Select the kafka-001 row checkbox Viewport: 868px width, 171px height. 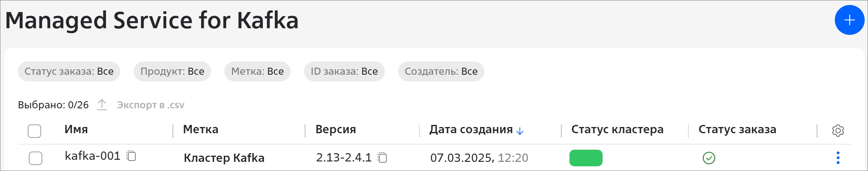click(35, 158)
